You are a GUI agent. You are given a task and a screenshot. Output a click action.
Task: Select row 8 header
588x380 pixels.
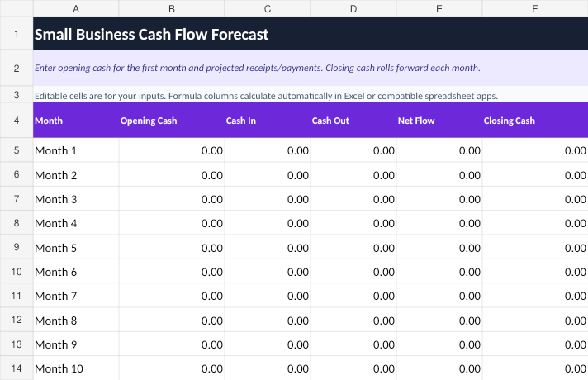(x=17, y=223)
